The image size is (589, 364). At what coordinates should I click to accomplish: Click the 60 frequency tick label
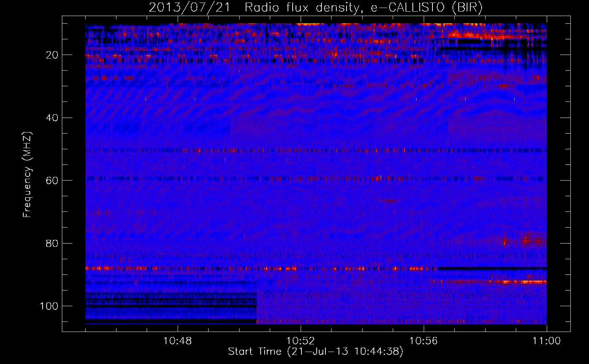(x=52, y=181)
